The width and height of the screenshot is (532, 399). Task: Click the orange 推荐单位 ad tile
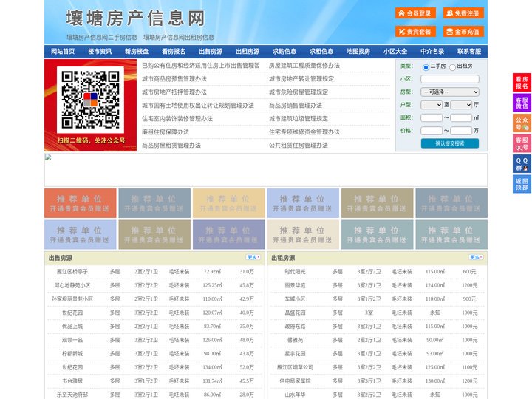[x=81, y=203]
